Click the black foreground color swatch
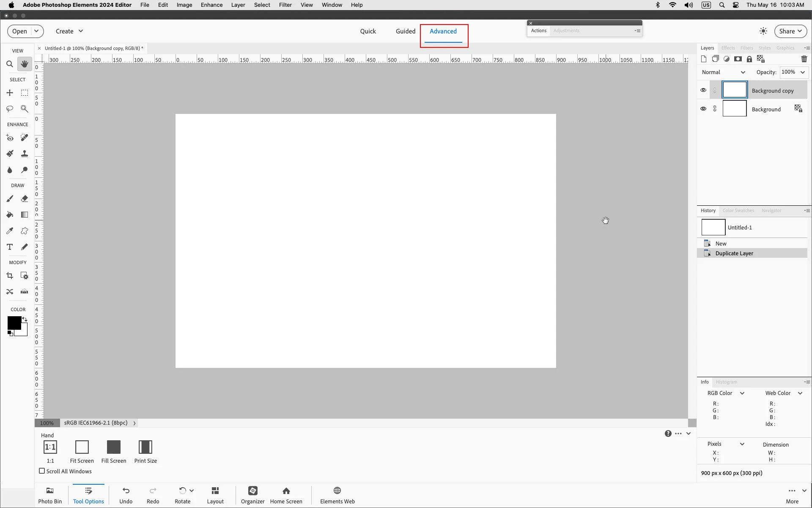The image size is (812, 508). pos(14,323)
